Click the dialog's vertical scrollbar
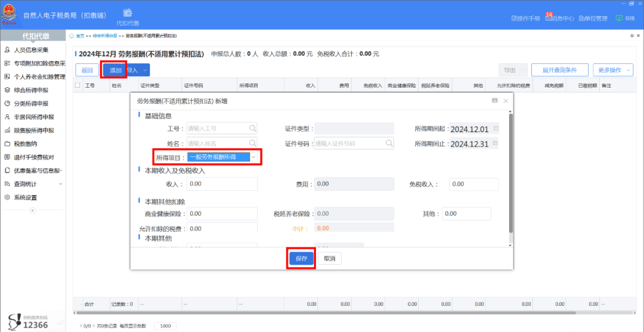 coord(510,173)
